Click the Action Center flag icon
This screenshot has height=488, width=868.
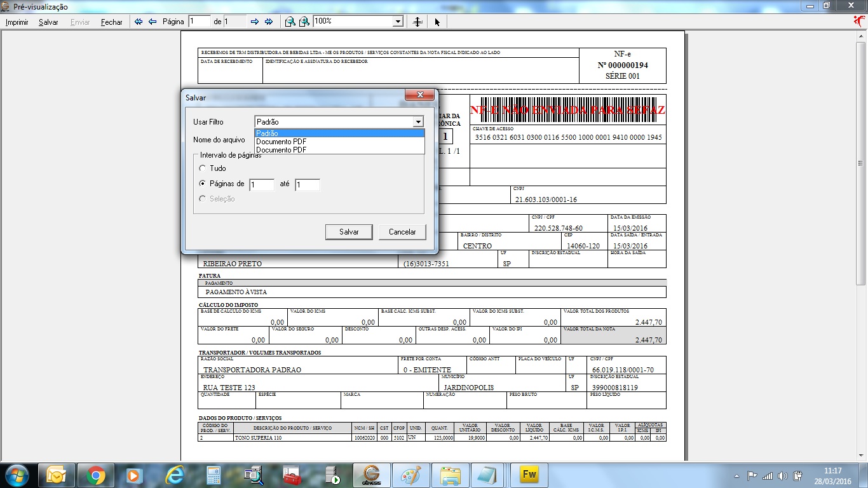(x=752, y=475)
